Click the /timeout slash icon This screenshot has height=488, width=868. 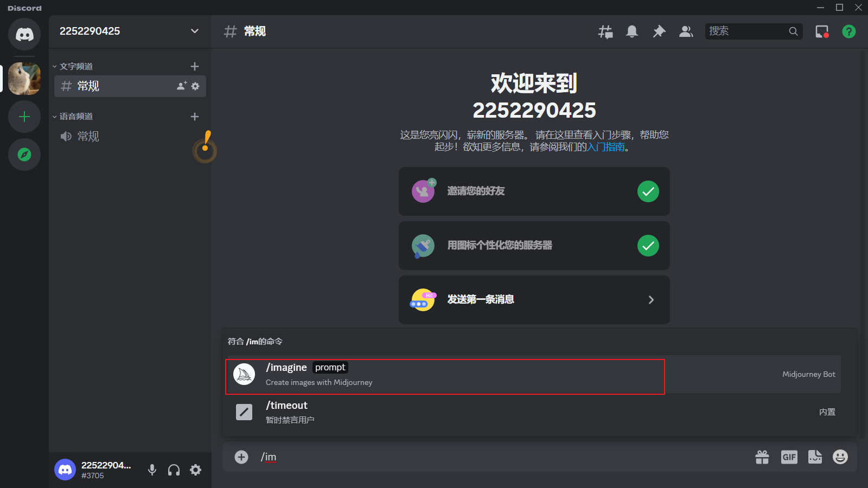(x=244, y=412)
